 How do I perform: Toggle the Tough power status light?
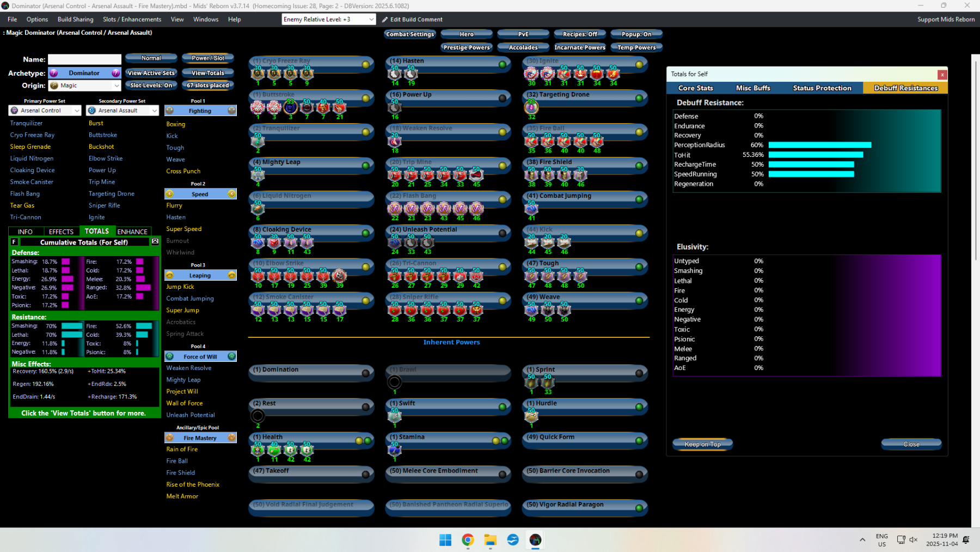(639, 267)
